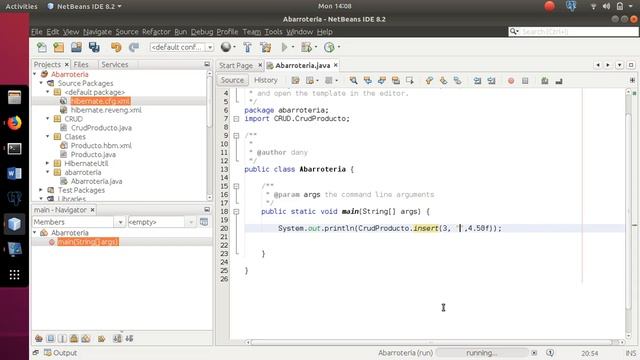Open the <empty> combo box in Navigator
Viewport: 640px width, 360px height.
click(162, 222)
